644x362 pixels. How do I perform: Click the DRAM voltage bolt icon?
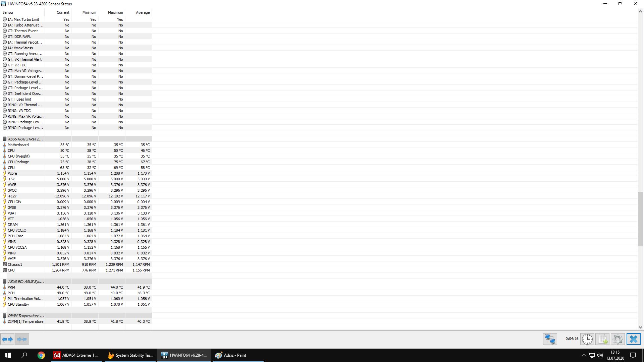[5, 225]
